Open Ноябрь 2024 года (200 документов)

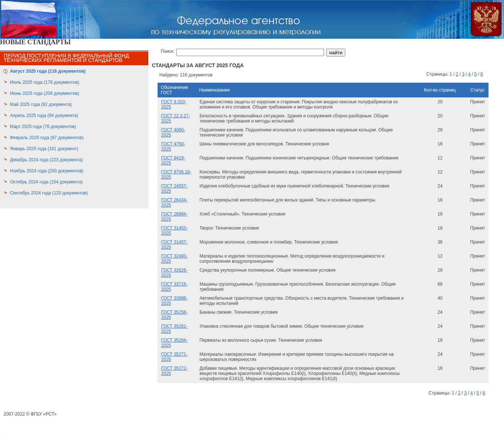[x=47, y=171]
